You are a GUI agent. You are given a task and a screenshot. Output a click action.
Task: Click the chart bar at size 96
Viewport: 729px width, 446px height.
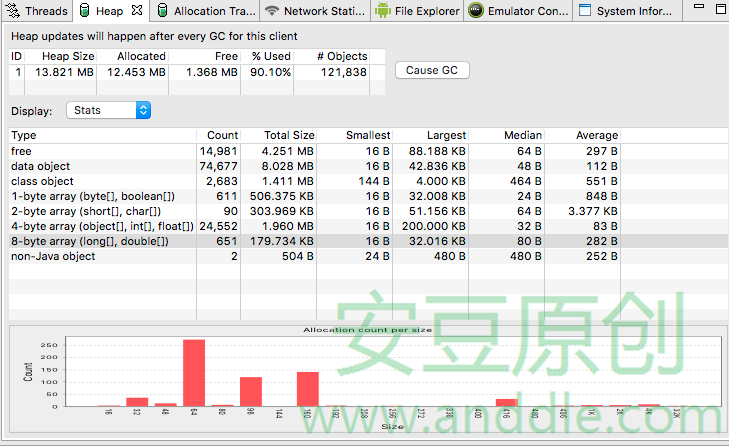tap(251, 392)
